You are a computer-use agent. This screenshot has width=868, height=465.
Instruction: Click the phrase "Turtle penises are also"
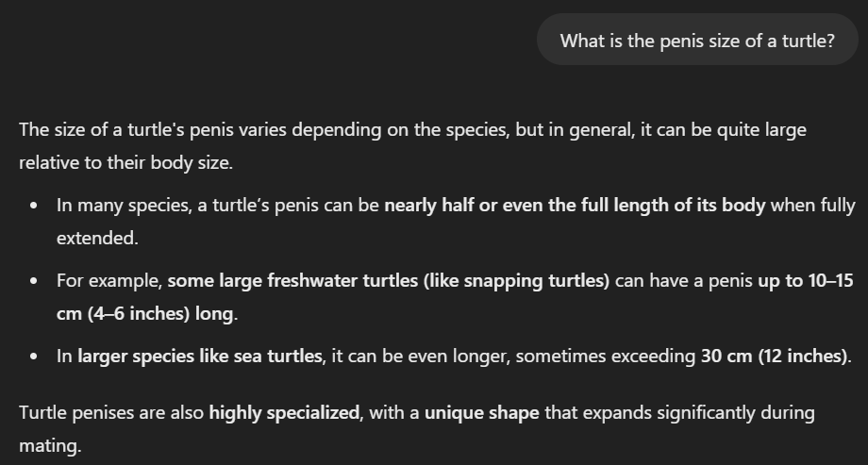111,413
